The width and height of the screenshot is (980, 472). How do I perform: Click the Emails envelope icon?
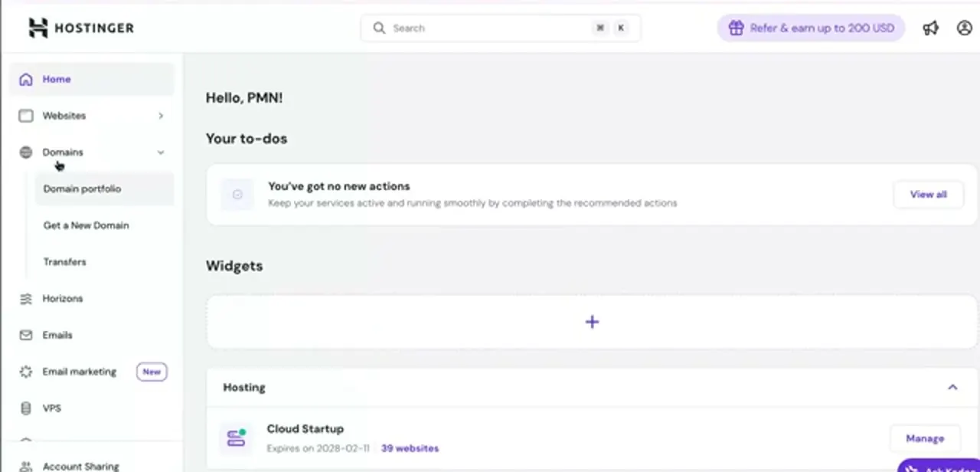pos(26,335)
